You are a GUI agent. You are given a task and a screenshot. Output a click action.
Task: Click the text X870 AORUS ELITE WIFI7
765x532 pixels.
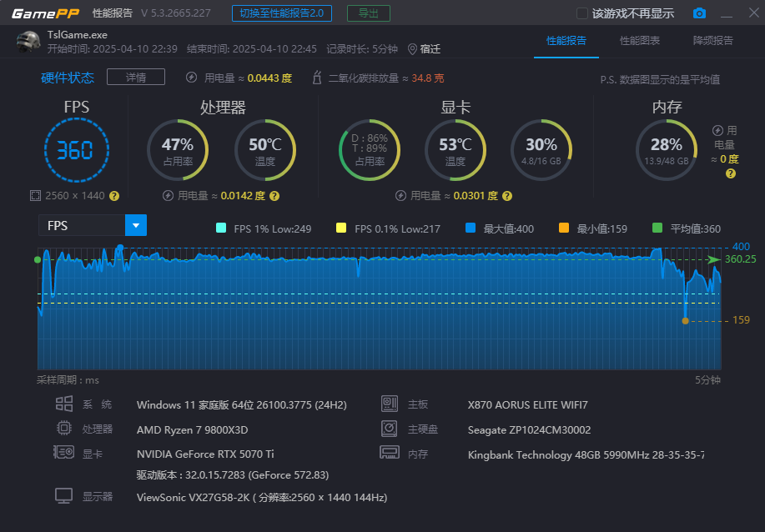point(527,404)
